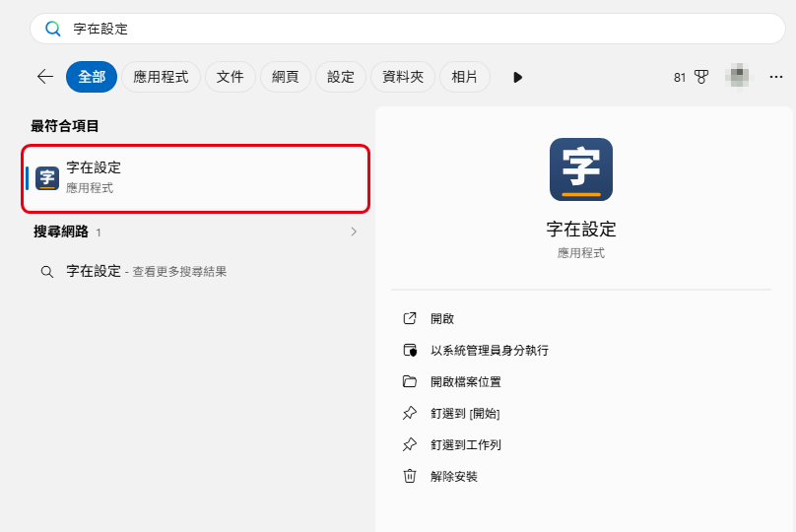796x532 pixels.
Task: Click the pin icon beside 釘選到工作列
Action: point(410,444)
